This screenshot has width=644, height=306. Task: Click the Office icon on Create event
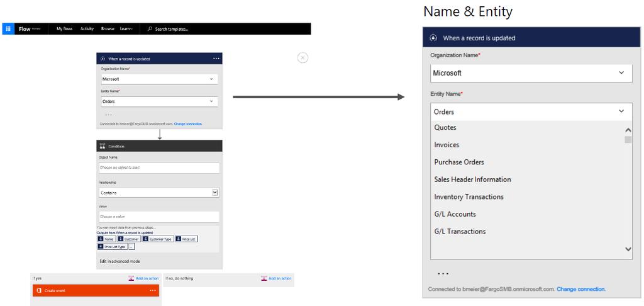pos(39,290)
